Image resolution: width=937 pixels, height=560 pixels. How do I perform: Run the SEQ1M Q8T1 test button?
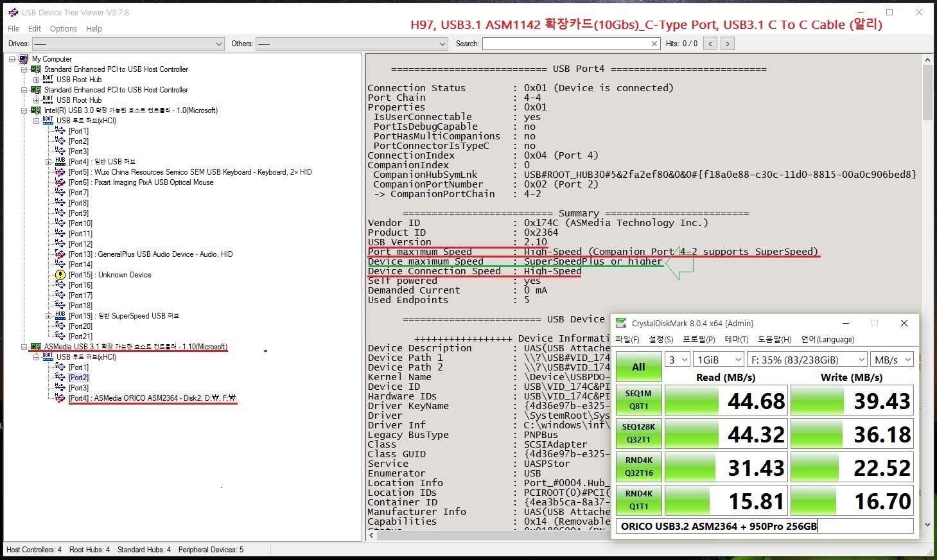coord(638,401)
